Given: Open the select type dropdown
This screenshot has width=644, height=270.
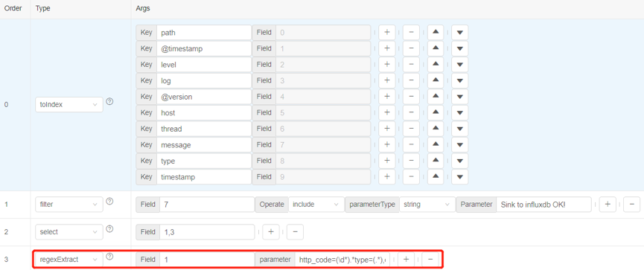Looking at the screenshot, I should [69, 232].
